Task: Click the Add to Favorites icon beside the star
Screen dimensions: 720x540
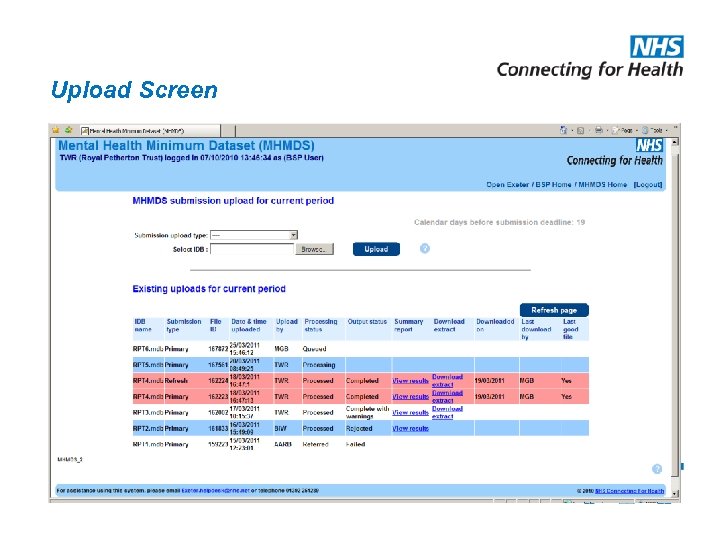Action: tap(68, 130)
